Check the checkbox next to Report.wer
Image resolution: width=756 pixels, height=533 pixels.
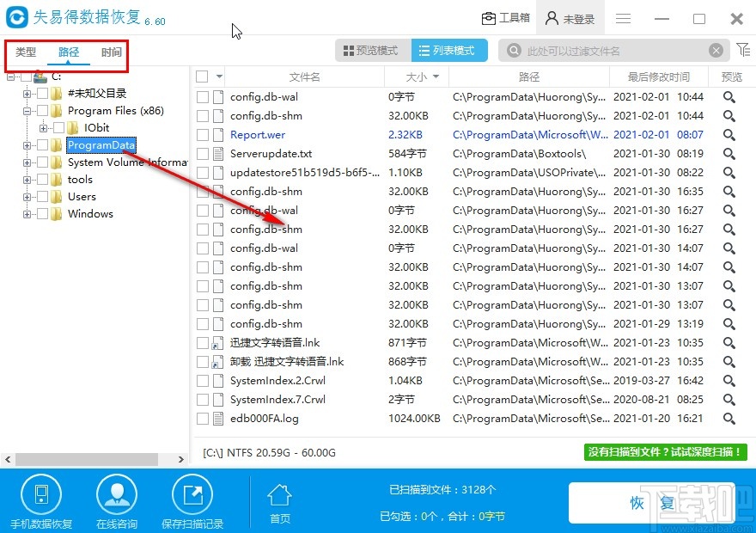click(203, 134)
